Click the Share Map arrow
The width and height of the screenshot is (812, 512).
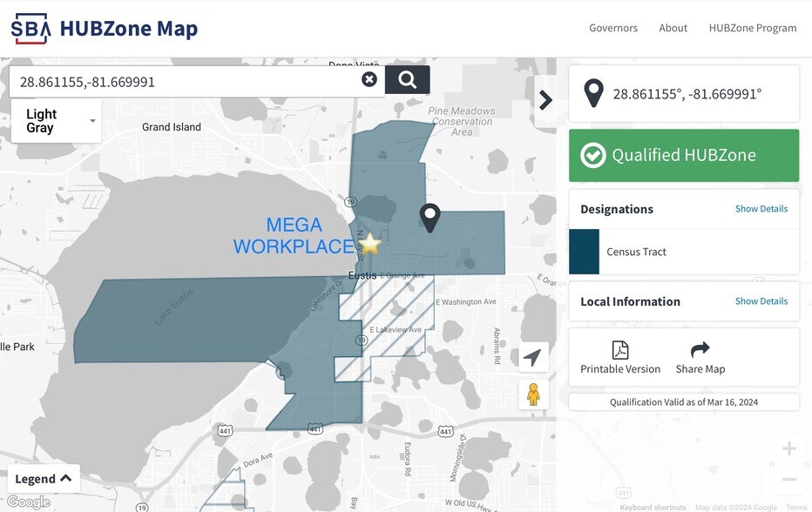pyautogui.click(x=700, y=358)
